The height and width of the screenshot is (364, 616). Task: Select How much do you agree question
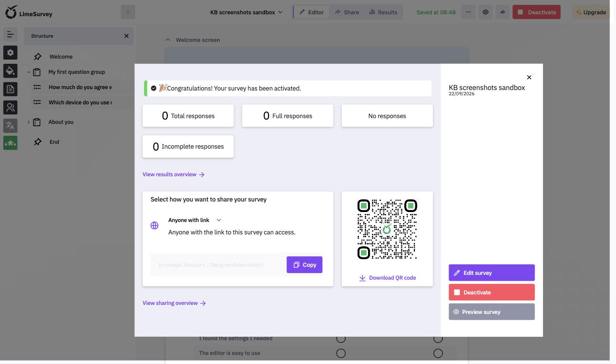[80, 87]
